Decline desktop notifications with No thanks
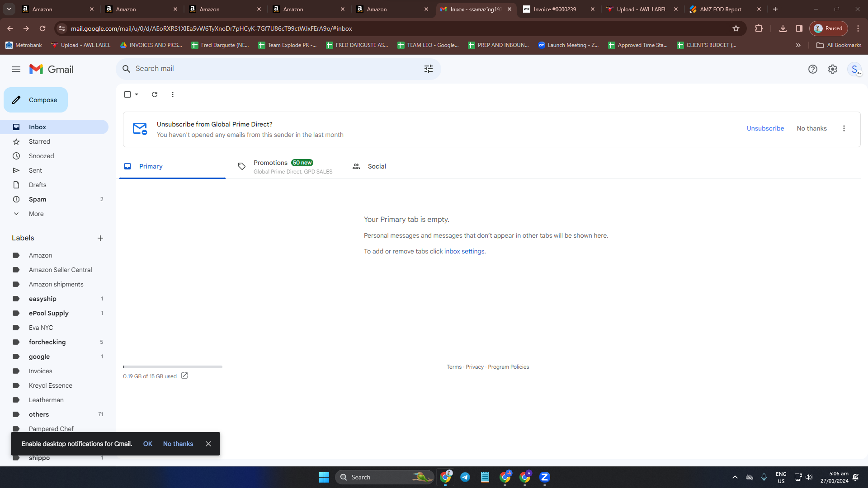This screenshot has height=488, width=868. 178,444
